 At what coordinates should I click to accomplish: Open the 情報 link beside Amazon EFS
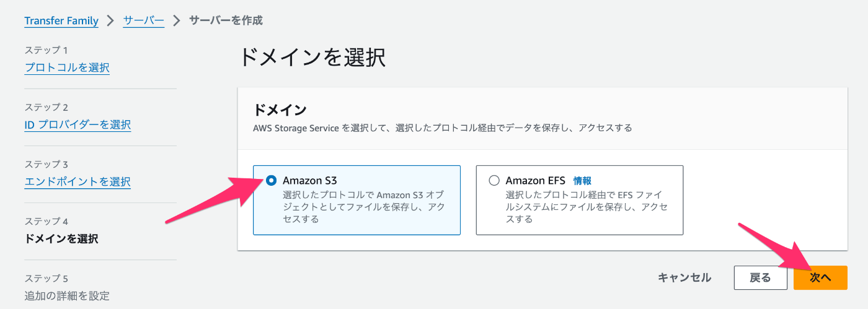[582, 181]
